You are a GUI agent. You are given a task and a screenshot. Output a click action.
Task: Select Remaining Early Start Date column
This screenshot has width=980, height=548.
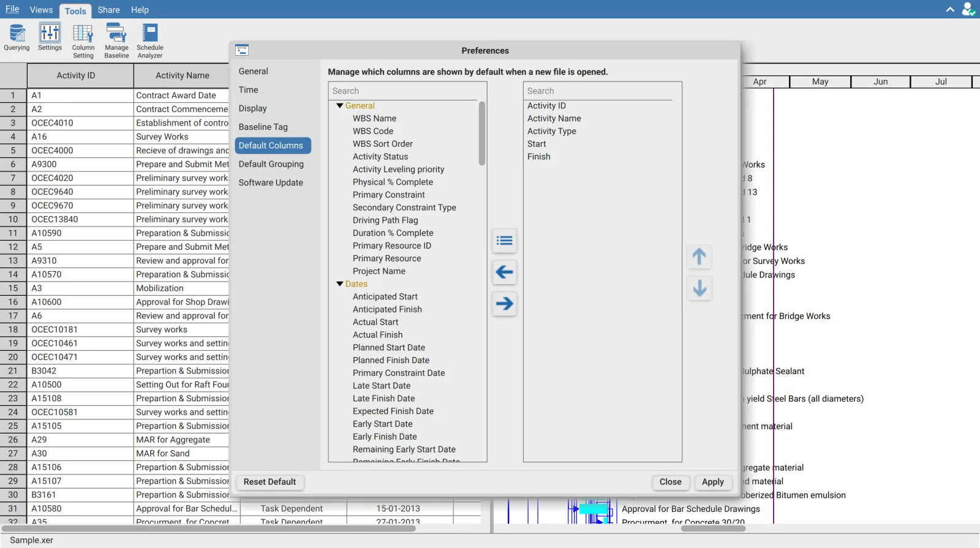(404, 449)
